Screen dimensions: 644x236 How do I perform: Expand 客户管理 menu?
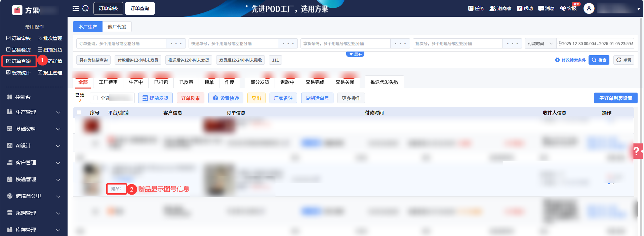click(x=34, y=162)
